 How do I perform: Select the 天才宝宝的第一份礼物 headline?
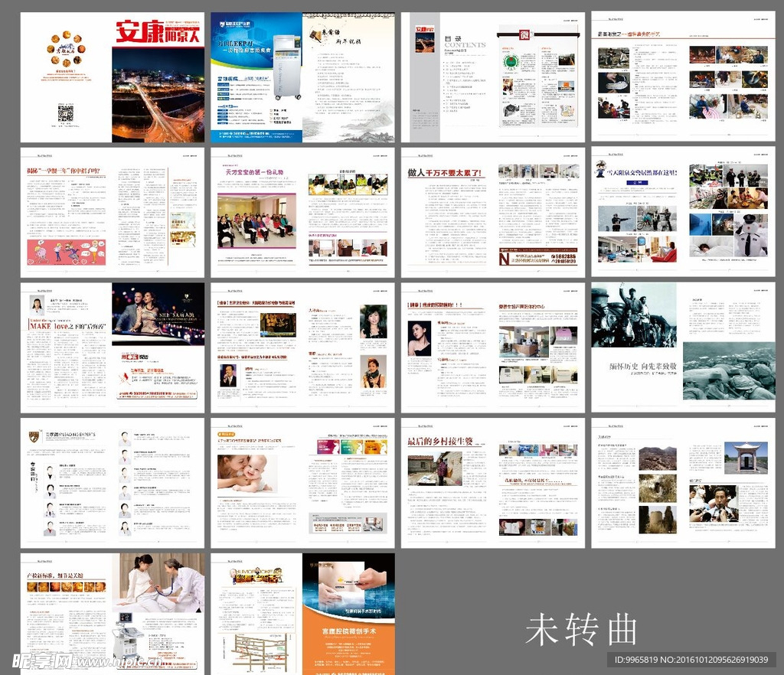(254, 172)
